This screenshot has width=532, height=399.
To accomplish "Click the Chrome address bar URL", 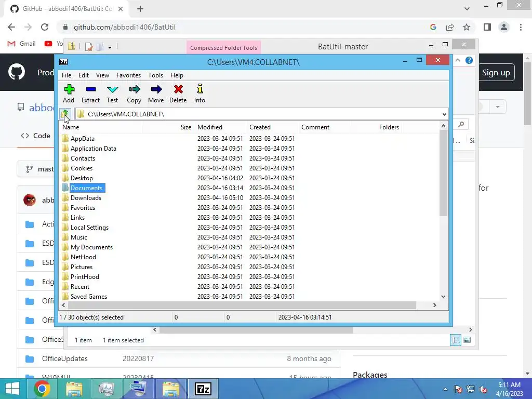I will tap(125, 27).
